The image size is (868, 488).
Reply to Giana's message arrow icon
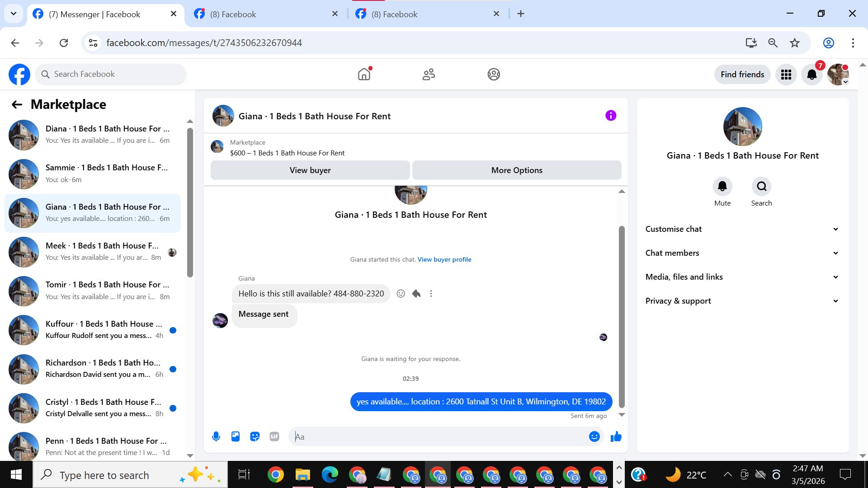pos(416,294)
